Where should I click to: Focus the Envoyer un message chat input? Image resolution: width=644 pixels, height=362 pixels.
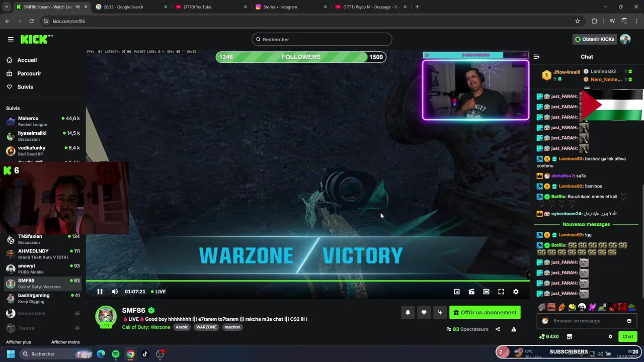point(586,321)
